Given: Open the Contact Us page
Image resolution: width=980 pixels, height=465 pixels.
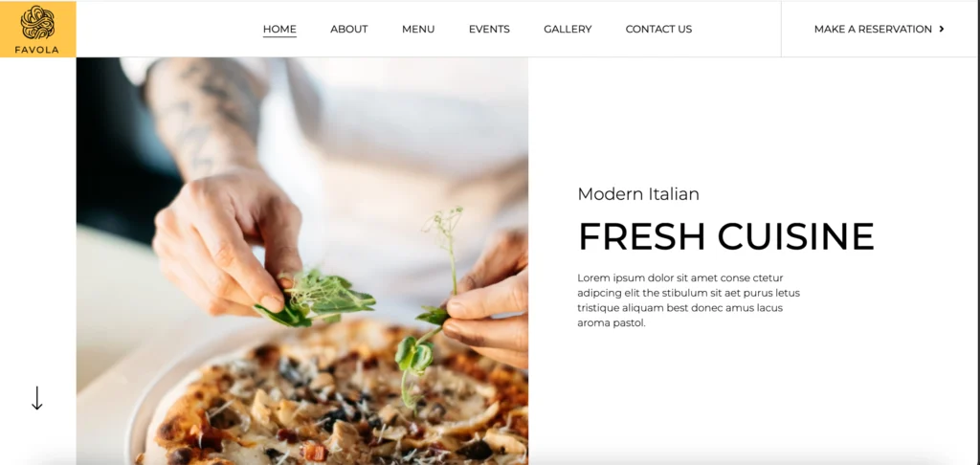Looking at the screenshot, I should tap(658, 29).
